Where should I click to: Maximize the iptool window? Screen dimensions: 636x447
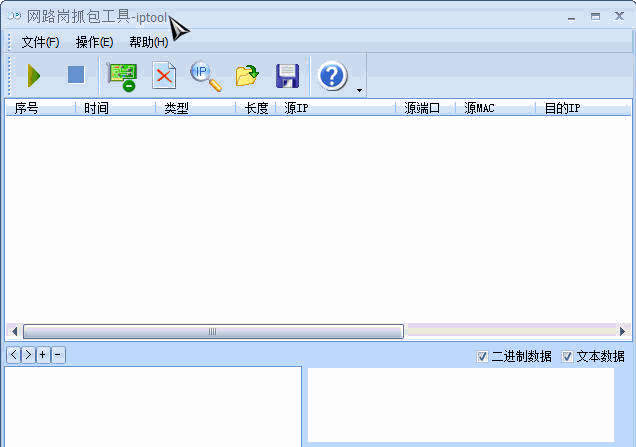tap(595, 16)
